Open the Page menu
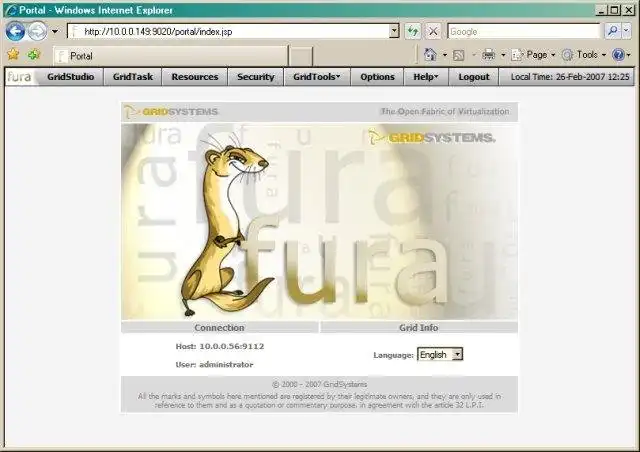640x452 pixels. 533,55
